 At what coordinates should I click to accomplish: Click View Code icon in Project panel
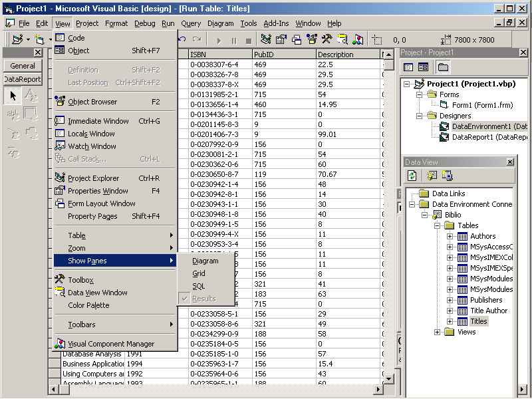[x=408, y=67]
